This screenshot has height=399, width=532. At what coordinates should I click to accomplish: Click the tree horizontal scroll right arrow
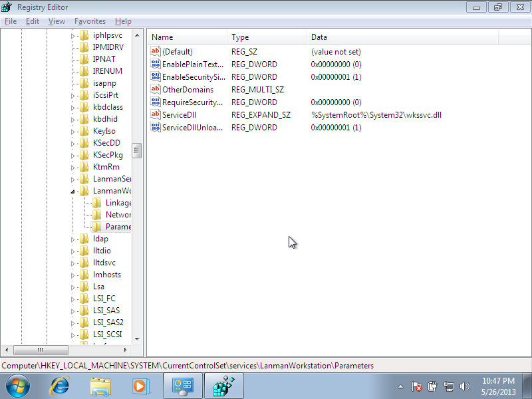[125, 350]
